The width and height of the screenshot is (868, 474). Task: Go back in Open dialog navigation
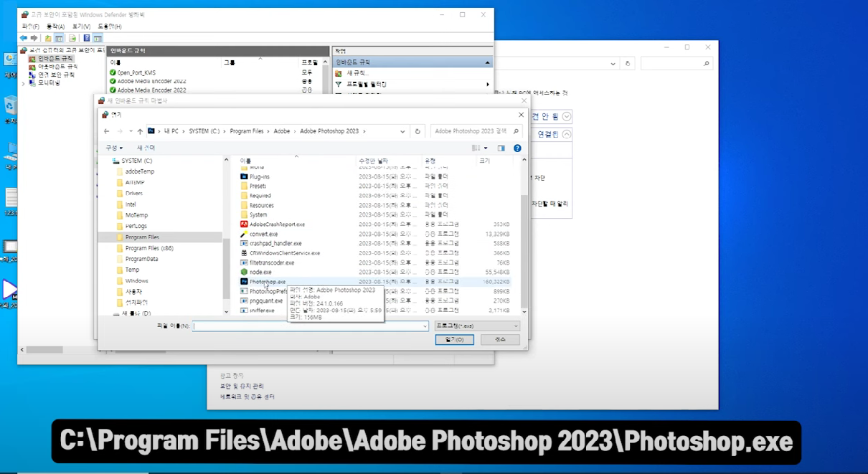pyautogui.click(x=107, y=131)
